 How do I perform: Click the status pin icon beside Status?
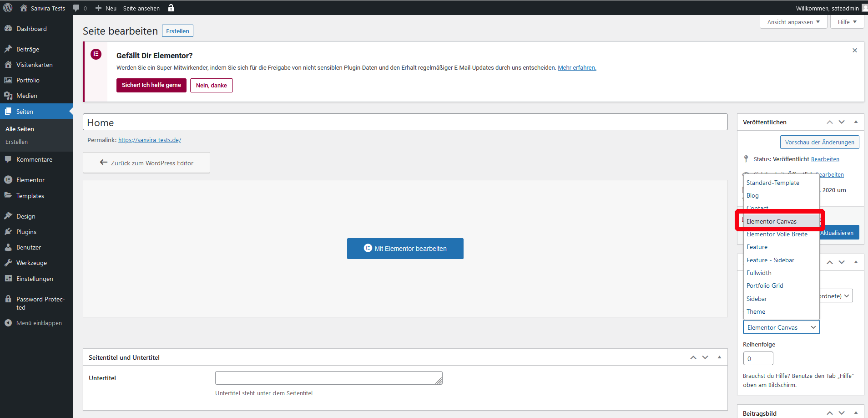tap(746, 158)
